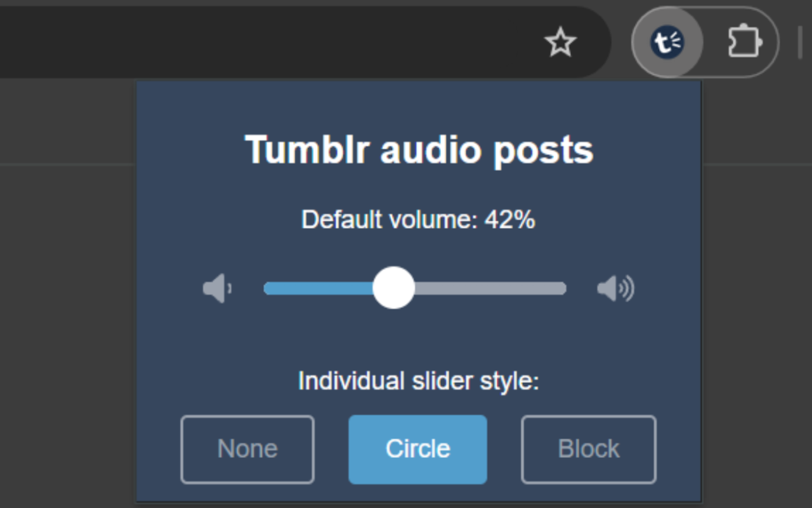Open the browser Extensions puzzle-piece menu

(743, 41)
